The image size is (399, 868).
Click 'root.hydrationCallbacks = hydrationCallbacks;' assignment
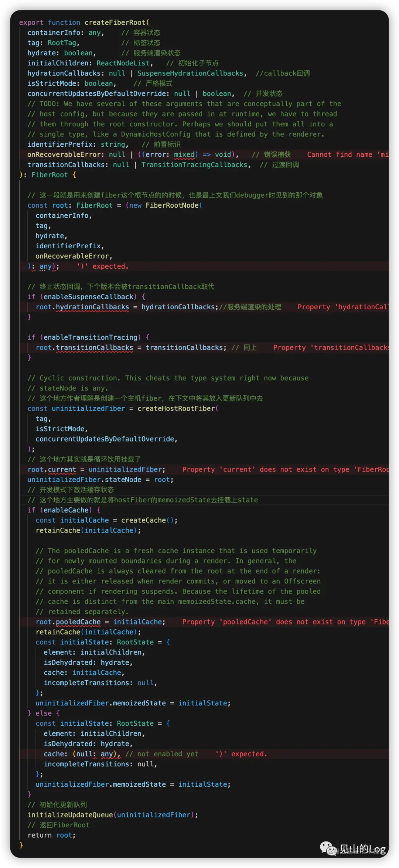[127, 307]
